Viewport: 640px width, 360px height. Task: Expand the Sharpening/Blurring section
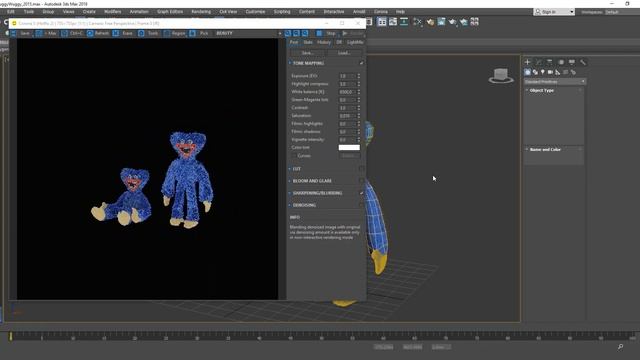pos(290,193)
